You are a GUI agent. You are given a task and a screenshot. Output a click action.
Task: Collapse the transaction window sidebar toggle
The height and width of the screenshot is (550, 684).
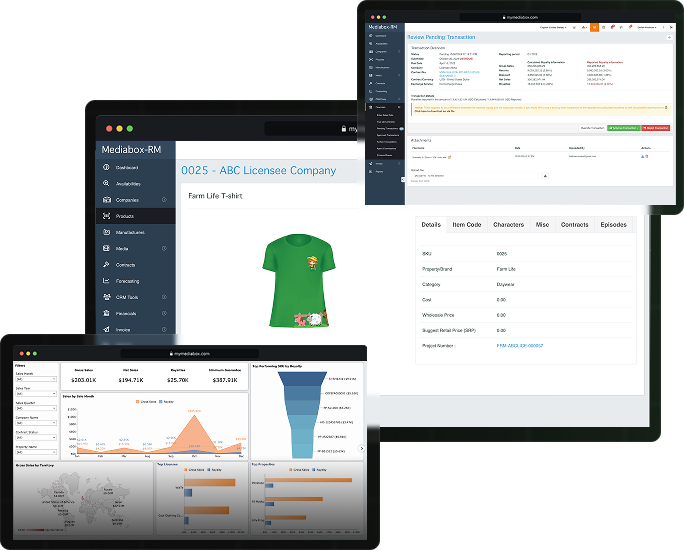403,179
